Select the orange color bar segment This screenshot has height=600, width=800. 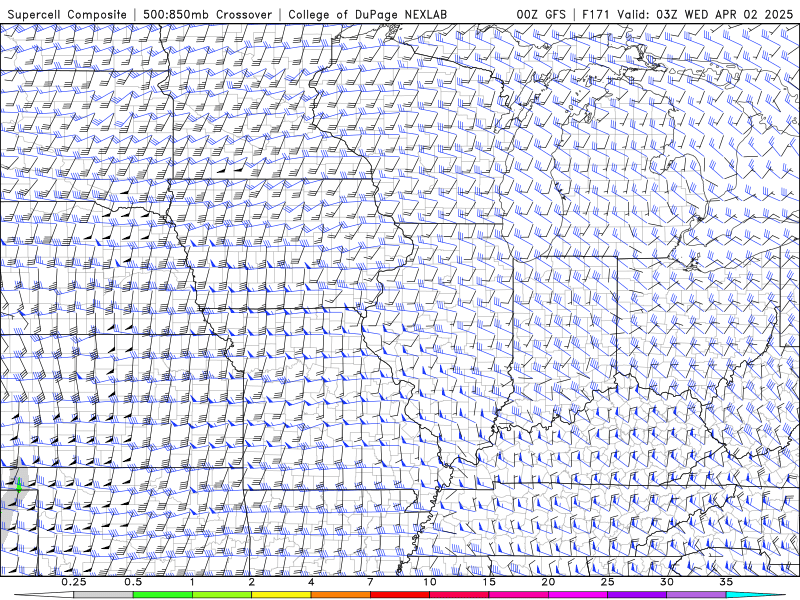pos(340,594)
